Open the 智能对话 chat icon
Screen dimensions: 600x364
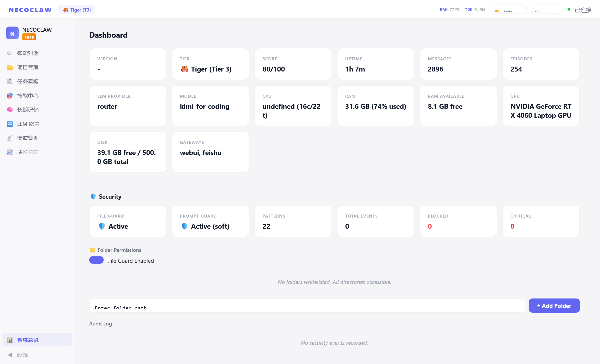pyautogui.click(x=10, y=53)
